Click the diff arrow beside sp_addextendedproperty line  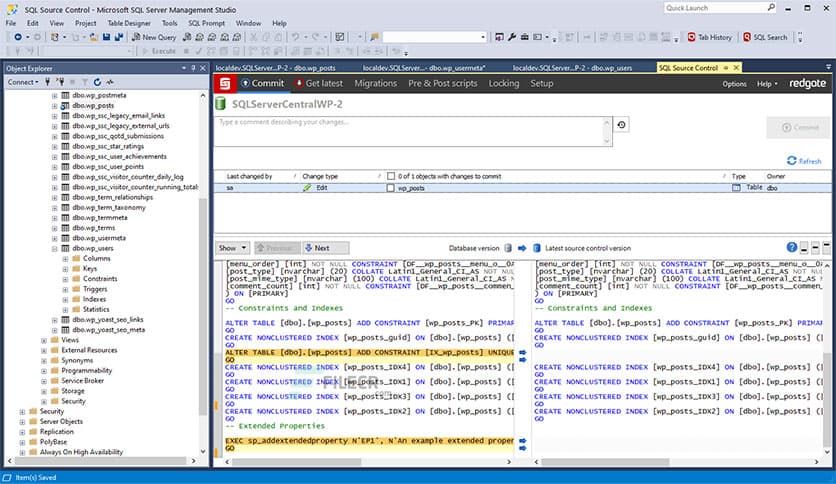[x=522, y=441]
